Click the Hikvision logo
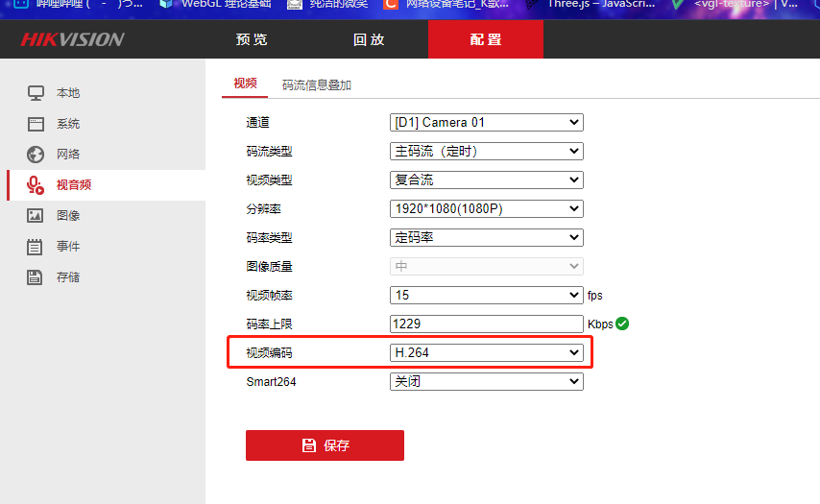Viewport: 820px width, 504px height. [x=72, y=39]
